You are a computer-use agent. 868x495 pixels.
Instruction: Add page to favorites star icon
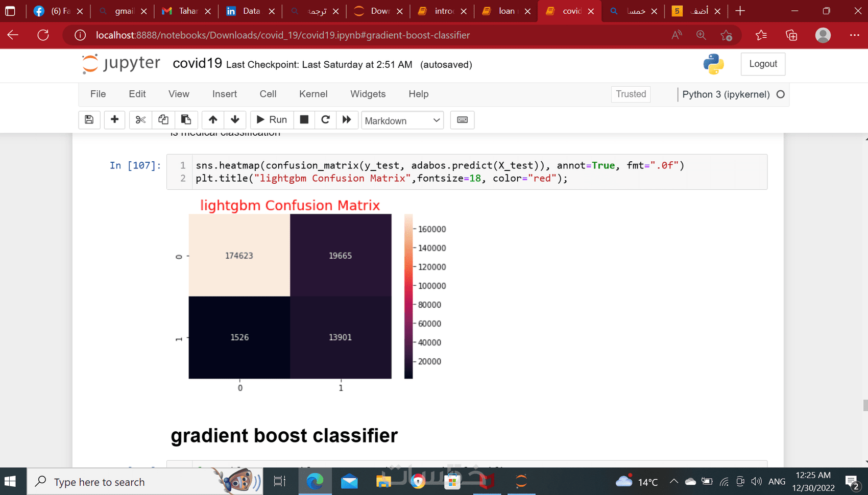(726, 35)
